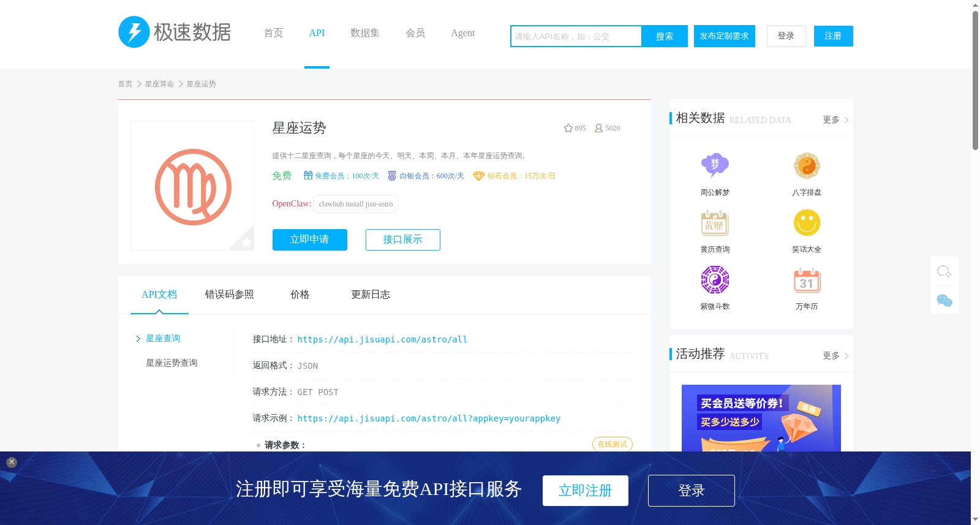Click the 接口展示 button

(x=403, y=240)
